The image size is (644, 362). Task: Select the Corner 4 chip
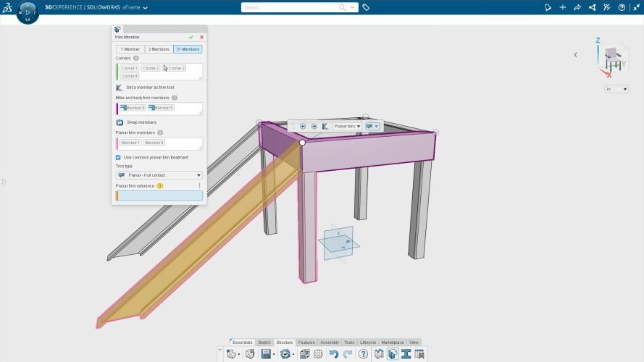pos(130,76)
